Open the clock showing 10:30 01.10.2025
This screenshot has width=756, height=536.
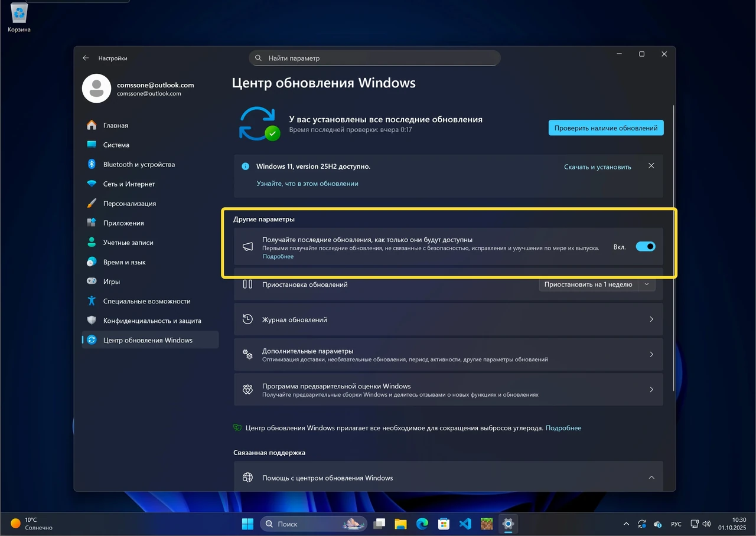[732, 524]
